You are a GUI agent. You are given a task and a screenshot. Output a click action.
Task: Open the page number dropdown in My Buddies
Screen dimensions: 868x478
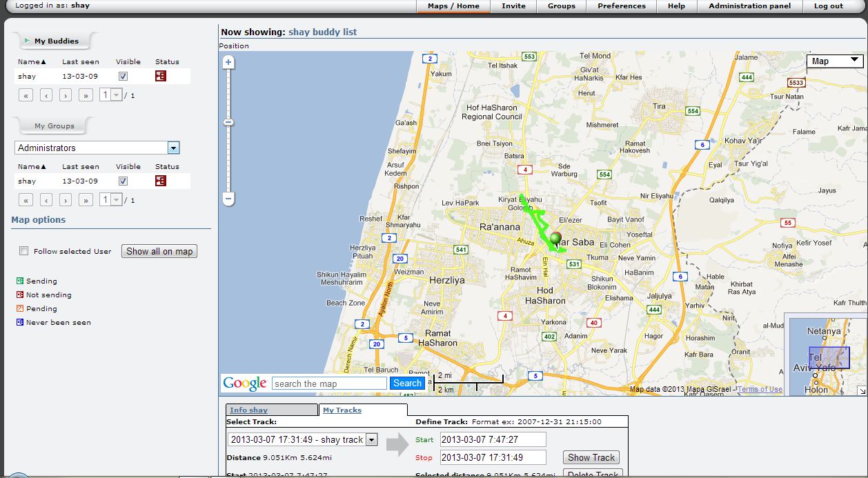point(110,95)
